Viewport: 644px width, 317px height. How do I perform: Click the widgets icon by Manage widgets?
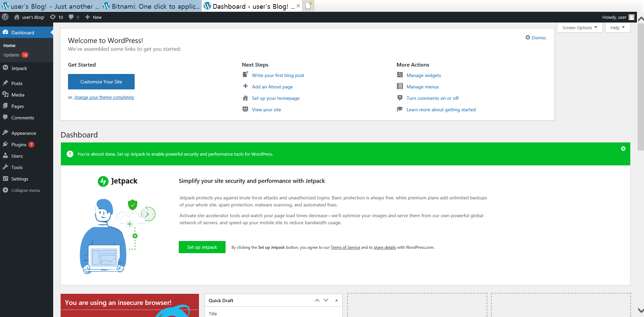pos(400,75)
